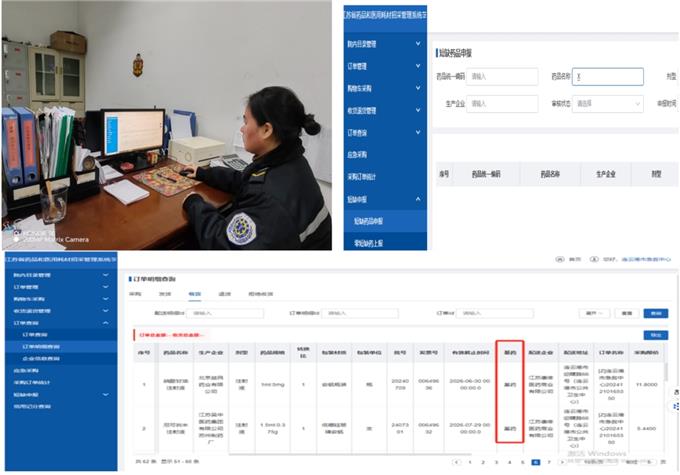This screenshot has height=475, width=680.
Task: Expand 订单管理 in the top-right sidebar
Action: point(419,66)
